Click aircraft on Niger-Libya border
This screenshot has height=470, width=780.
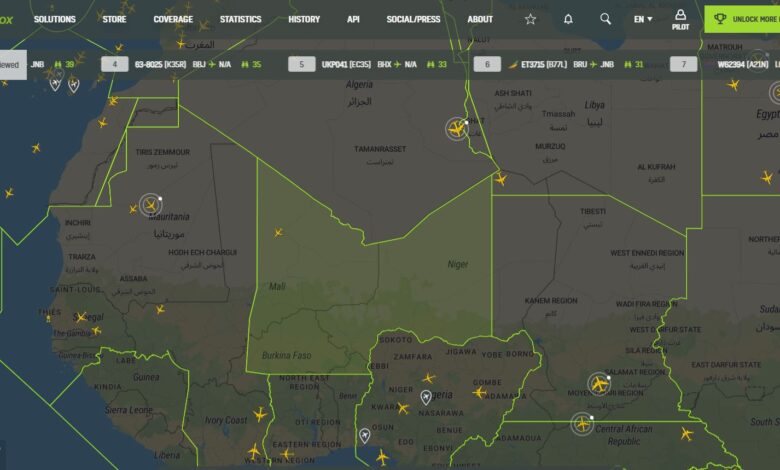point(501,179)
